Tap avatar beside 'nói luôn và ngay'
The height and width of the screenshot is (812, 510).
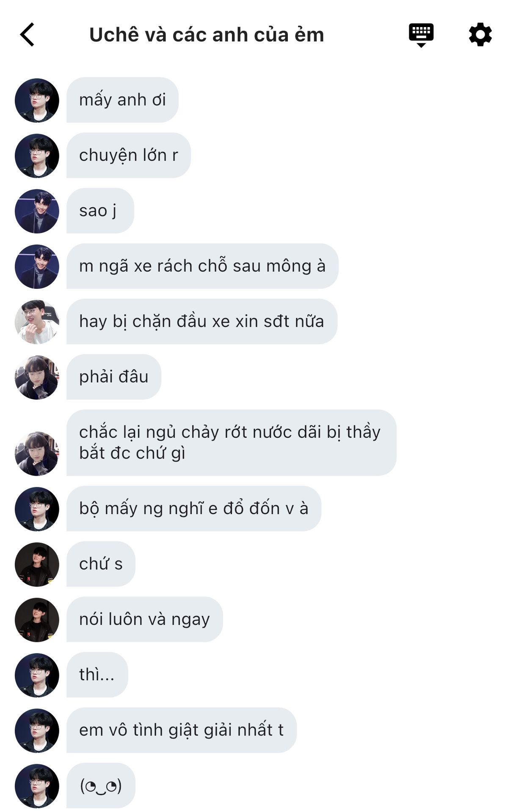[37, 620]
